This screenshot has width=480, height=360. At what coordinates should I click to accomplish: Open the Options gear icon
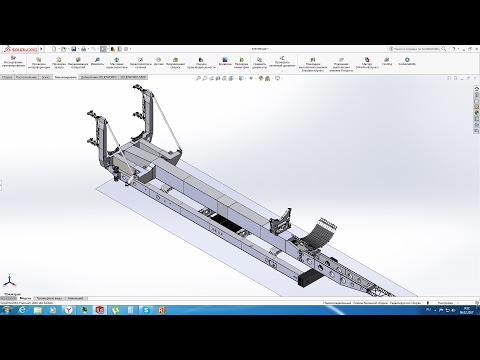126,49
